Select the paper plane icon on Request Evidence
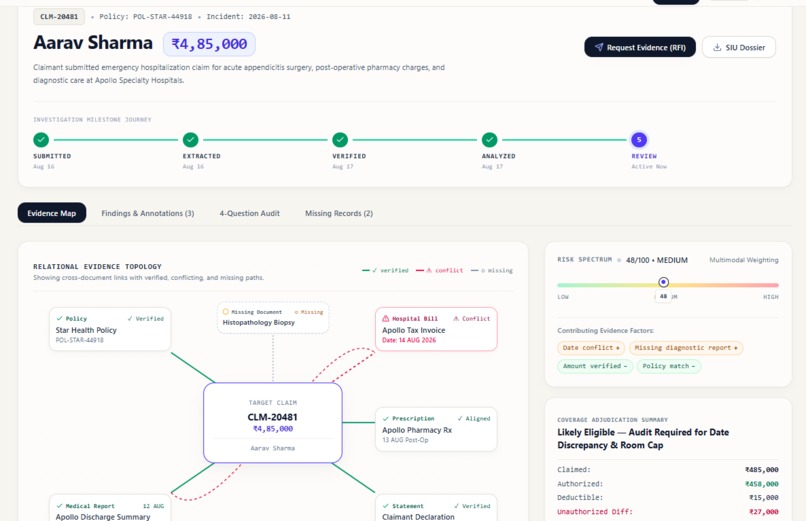The height and width of the screenshot is (521, 806). (x=599, y=47)
